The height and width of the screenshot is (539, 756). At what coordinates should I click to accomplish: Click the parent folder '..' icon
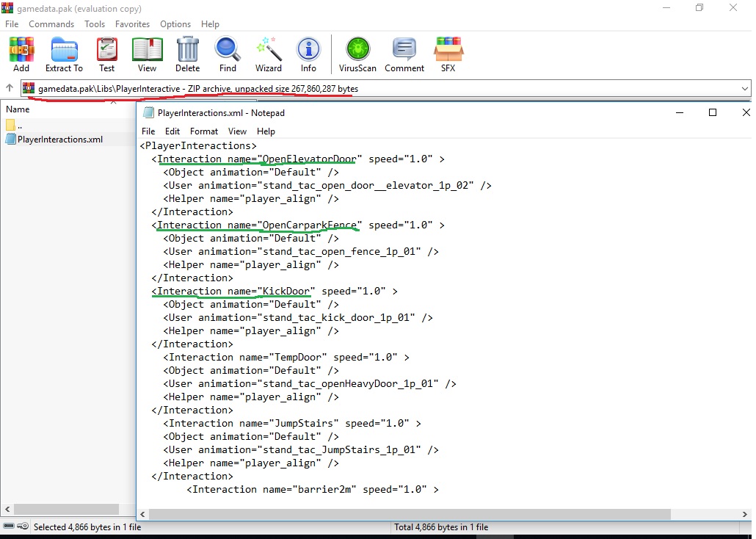pyautogui.click(x=10, y=126)
